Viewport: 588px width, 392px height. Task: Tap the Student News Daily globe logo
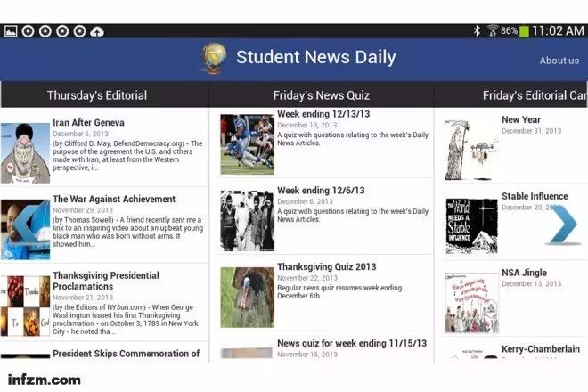(x=214, y=58)
